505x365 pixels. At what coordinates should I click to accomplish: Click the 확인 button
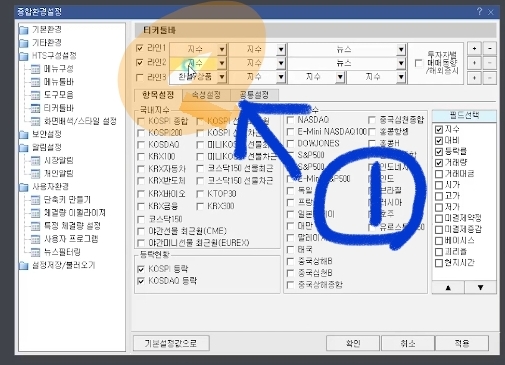click(x=353, y=343)
